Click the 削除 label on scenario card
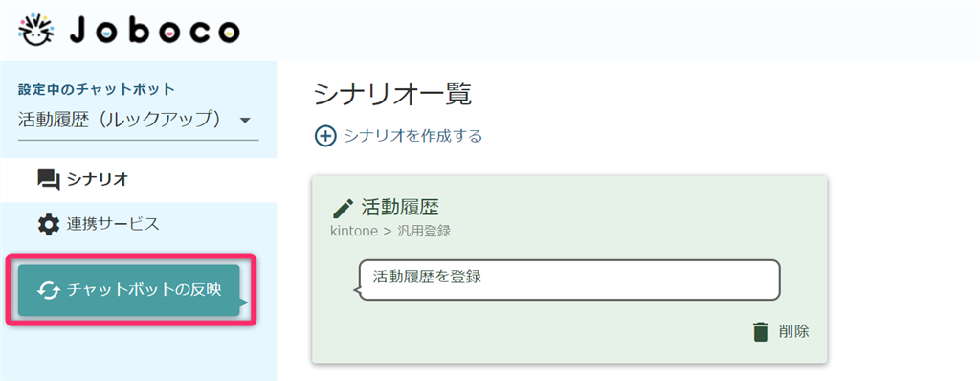Image resolution: width=980 pixels, height=381 pixels. (x=793, y=331)
